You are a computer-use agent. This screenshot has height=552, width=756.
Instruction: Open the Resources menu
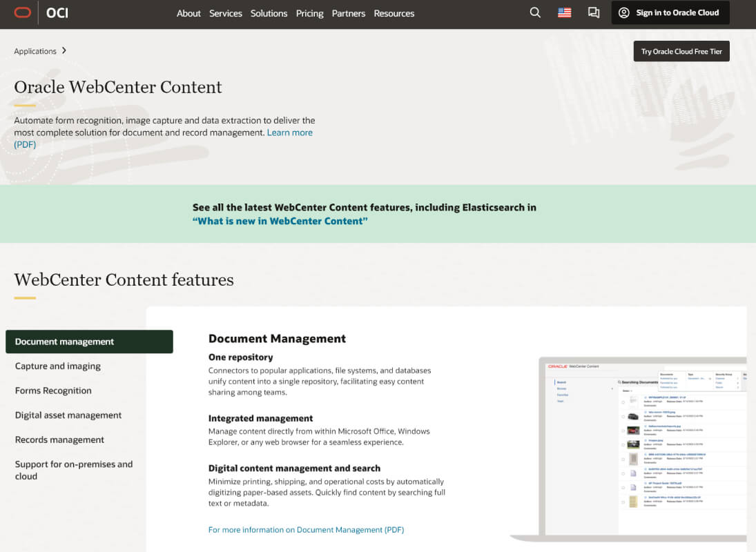coord(394,14)
